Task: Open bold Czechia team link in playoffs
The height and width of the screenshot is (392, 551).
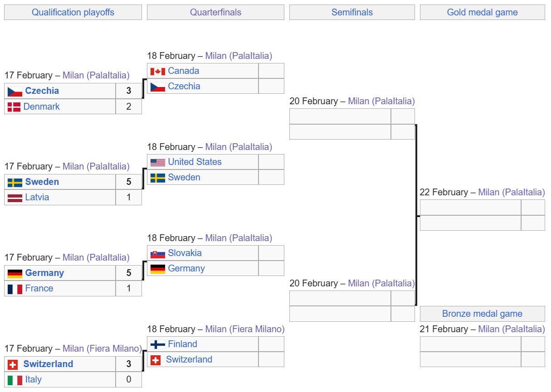Action: [x=42, y=91]
